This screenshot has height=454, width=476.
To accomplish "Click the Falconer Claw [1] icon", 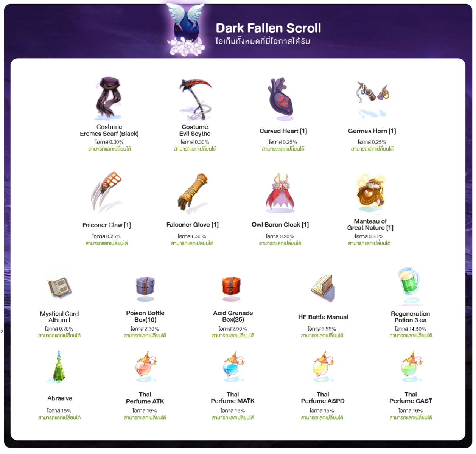I will (x=107, y=192).
